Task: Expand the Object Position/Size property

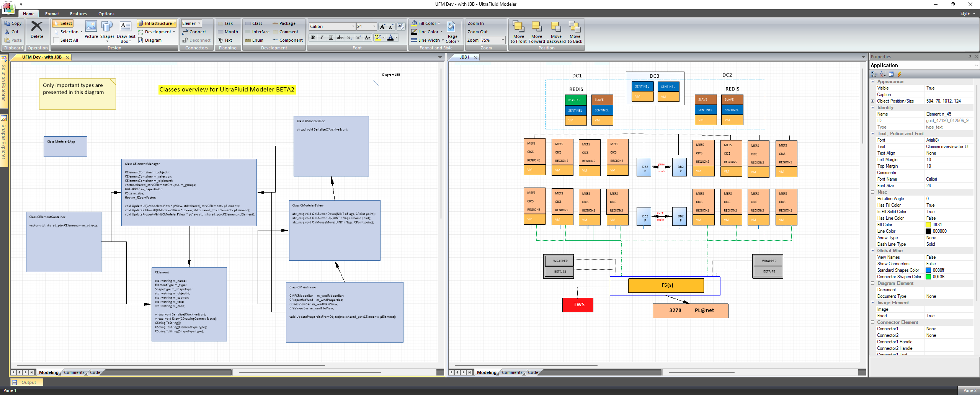Action: click(x=873, y=101)
